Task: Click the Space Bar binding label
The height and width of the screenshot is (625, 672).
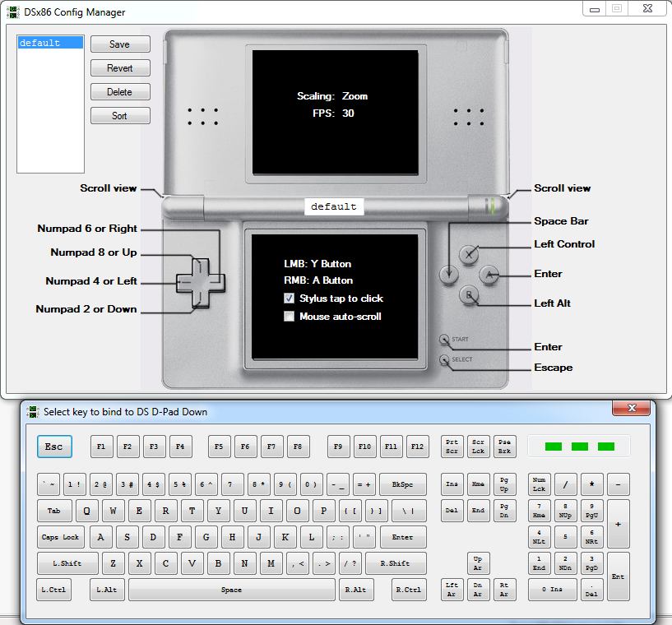Action: pos(562,221)
